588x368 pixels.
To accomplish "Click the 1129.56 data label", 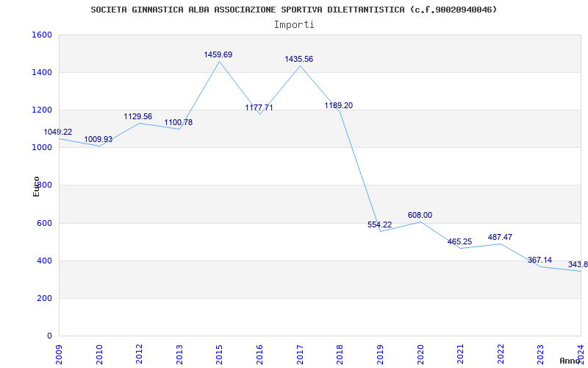I will pyautogui.click(x=138, y=117).
